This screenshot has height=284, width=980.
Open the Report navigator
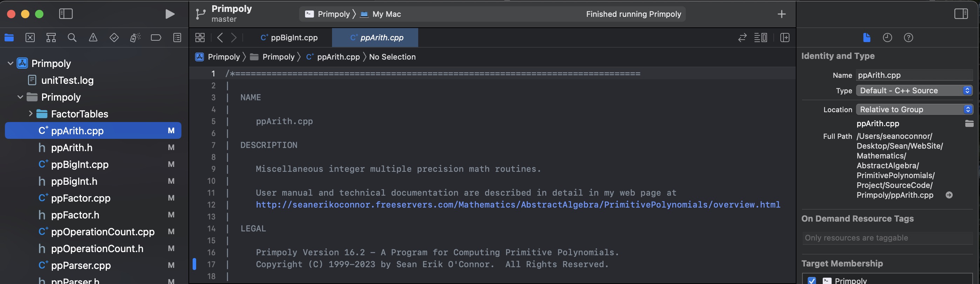[x=177, y=38]
